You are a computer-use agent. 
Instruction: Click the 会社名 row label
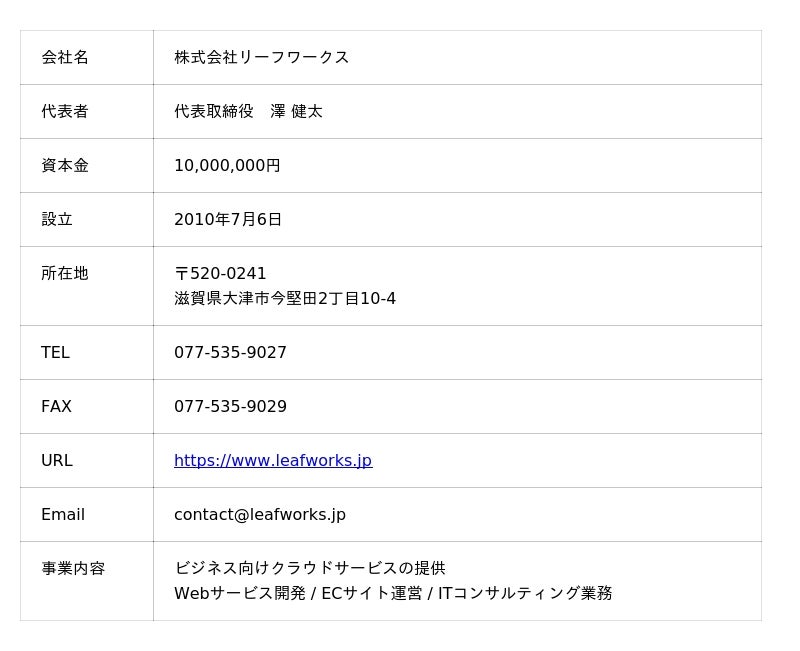[65, 58]
